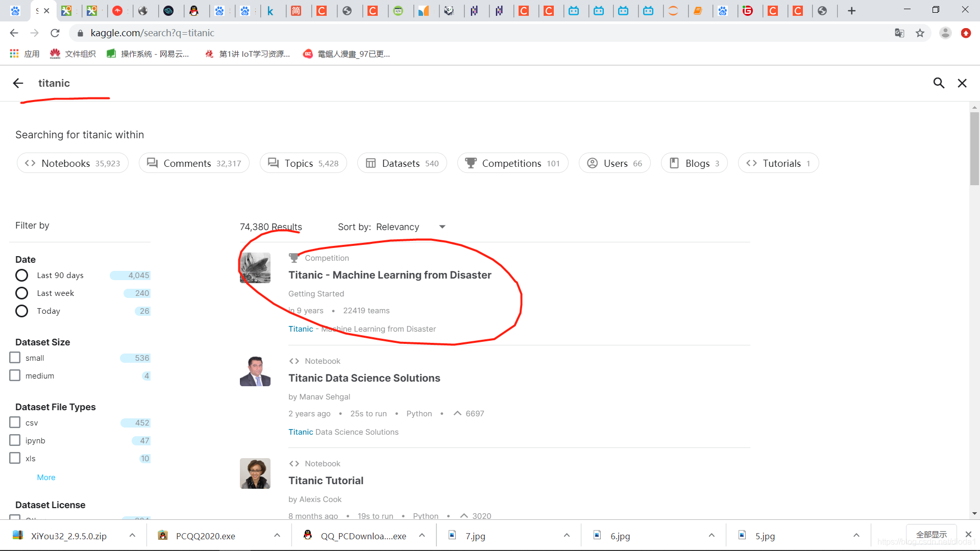Click the browser back navigation arrow
The height and width of the screenshot is (551, 980).
click(14, 33)
